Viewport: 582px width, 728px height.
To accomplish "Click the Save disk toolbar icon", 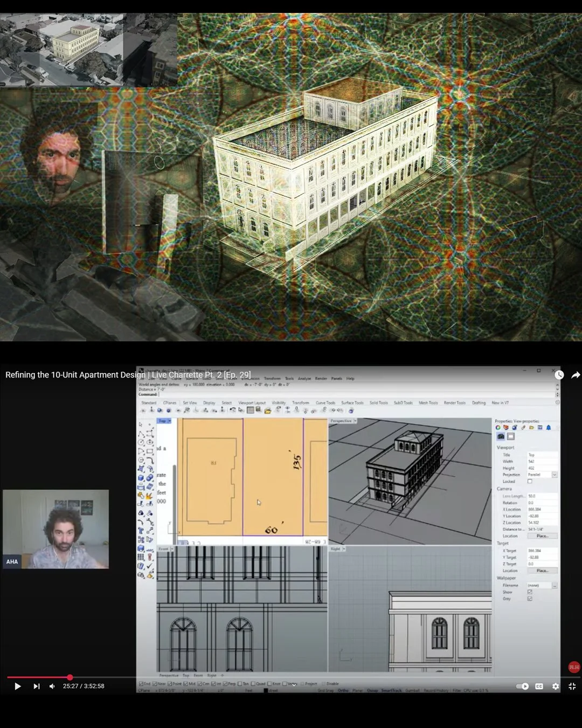I will [258, 409].
